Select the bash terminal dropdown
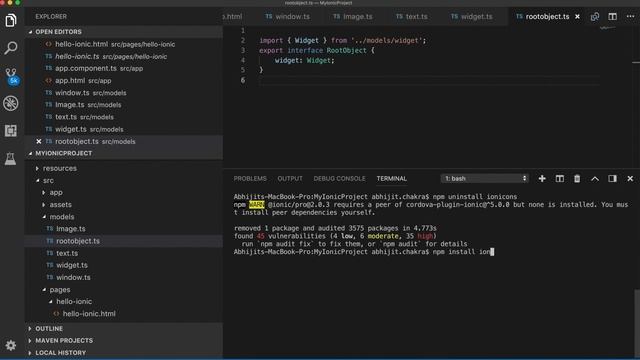The image size is (640, 360). point(484,178)
